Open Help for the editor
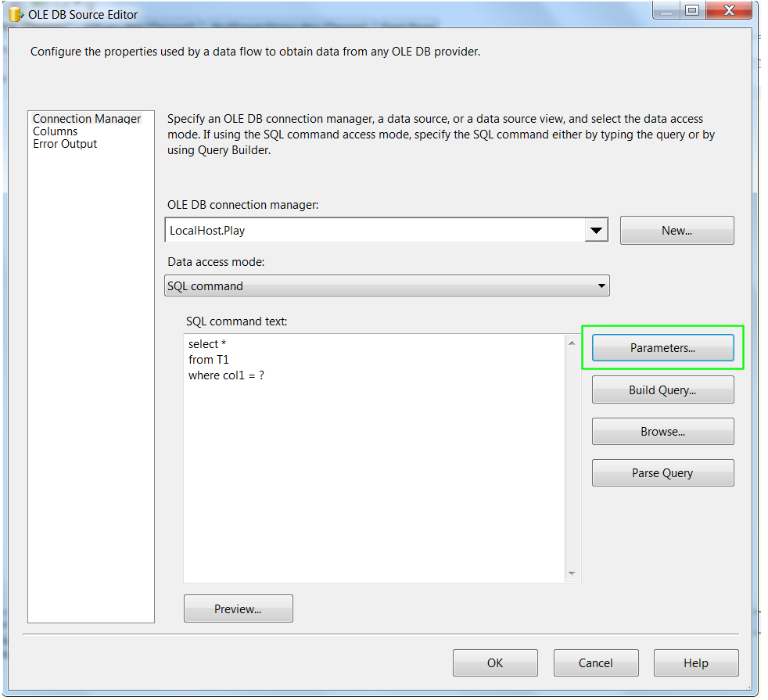The width and height of the screenshot is (768, 700). pos(696,662)
